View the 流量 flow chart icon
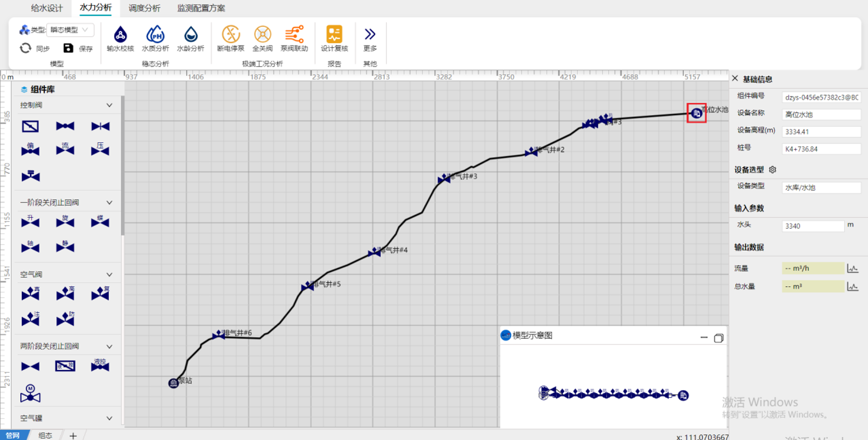 [x=853, y=268]
